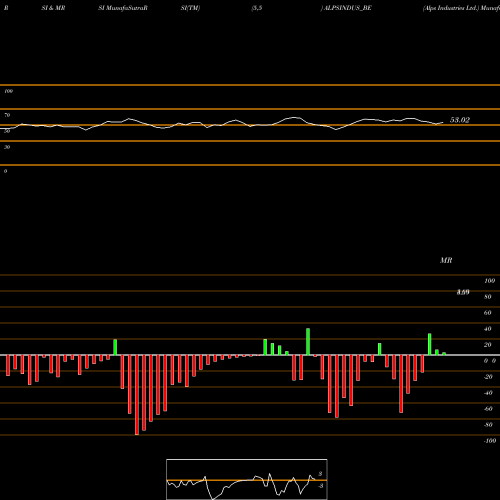Click the RSI value 53.02 label
The width and height of the screenshot is (500, 500).
coord(460,120)
